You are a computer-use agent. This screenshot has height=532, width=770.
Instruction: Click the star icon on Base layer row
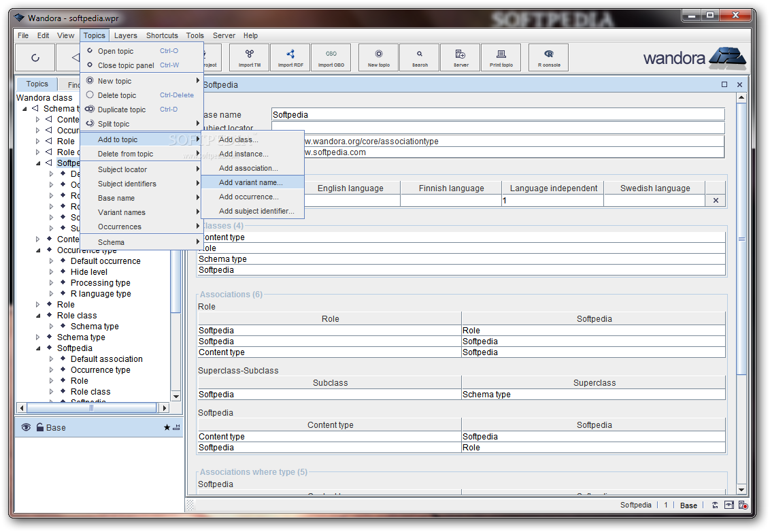167,427
